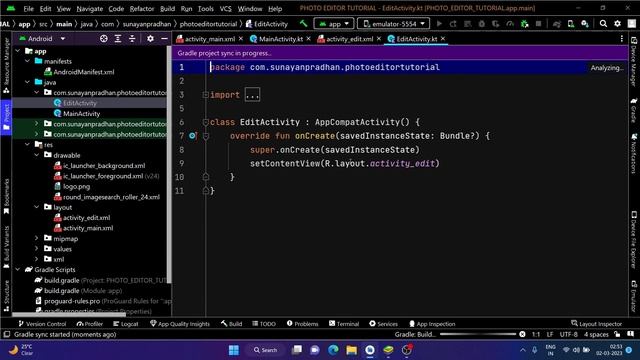Open App Quality Insights window
The width and height of the screenshot is (640, 360).
[x=180, y=324]
